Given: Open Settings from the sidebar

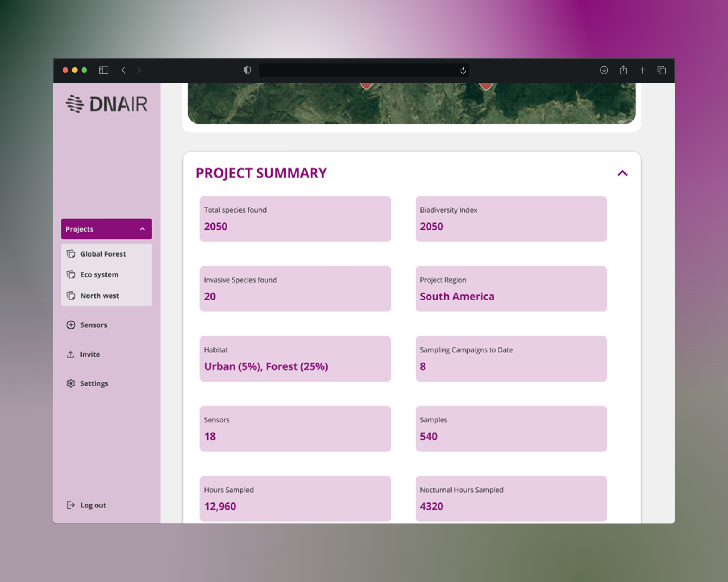Looking at the screenshot, I should click(94, 383).
